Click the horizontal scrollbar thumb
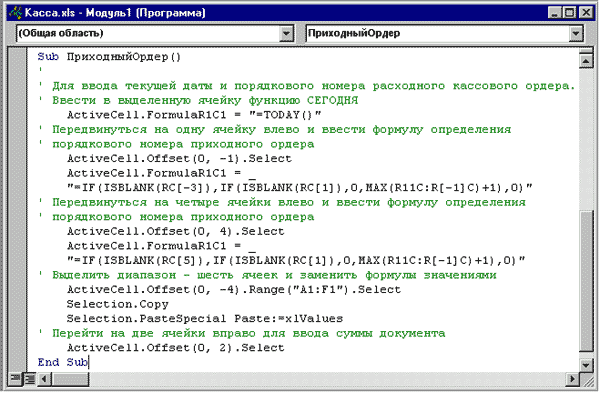Screen dimensions: 600x393 [70, 379]
